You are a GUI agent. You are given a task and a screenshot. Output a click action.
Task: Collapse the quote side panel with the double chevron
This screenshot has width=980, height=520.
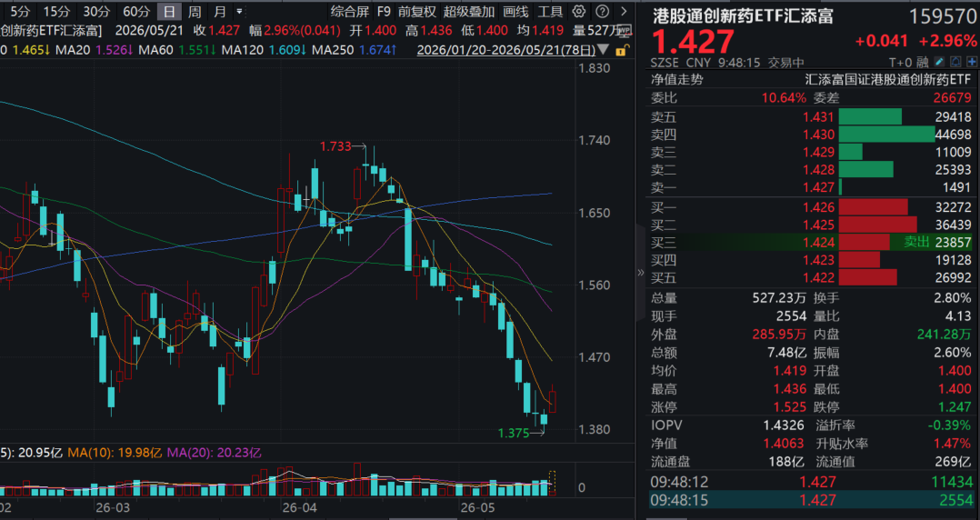[640, 272]
